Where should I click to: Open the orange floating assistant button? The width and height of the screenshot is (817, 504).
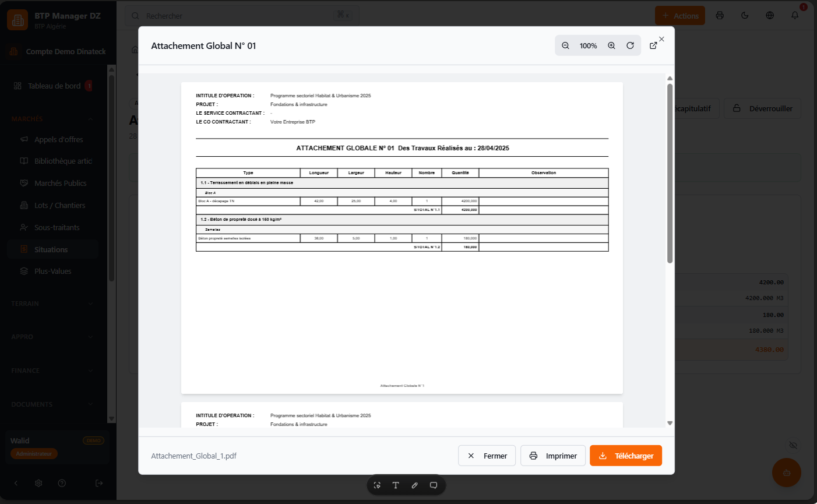pyautogui.click(x=787, y=473)
